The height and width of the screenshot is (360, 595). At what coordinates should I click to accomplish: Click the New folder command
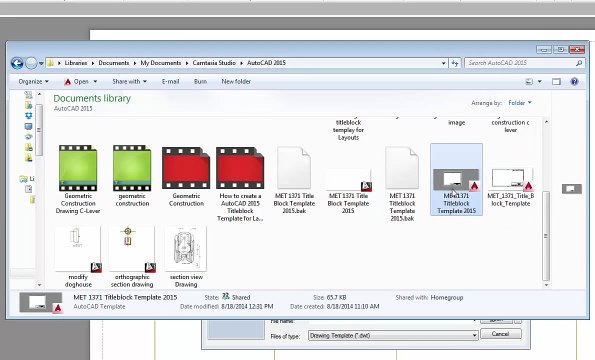coord(236,82)
